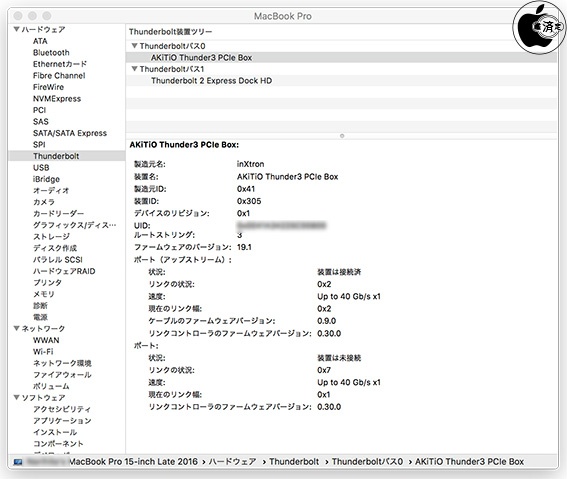
Task: Click ハードウェア in the path bar
Action: [x=233, y=462]
